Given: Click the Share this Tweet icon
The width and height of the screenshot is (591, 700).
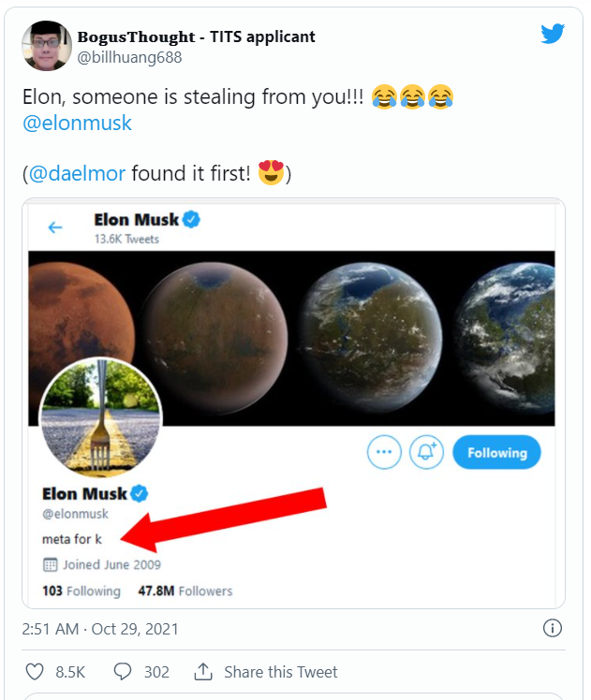Looking at the screenshot, I should 203,672.
